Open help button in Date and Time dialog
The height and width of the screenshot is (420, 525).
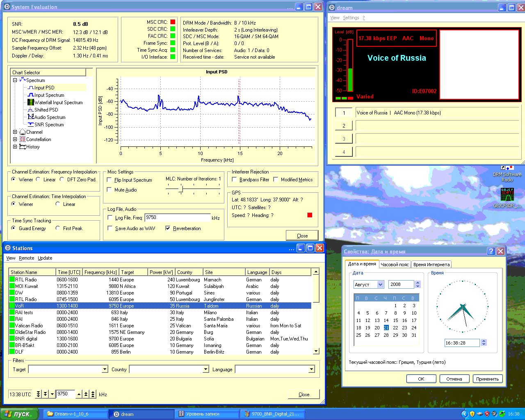[x=491, y=251]
